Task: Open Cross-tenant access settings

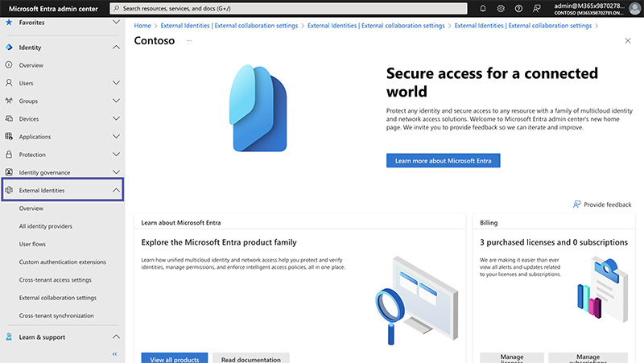Action: (55, 280)
